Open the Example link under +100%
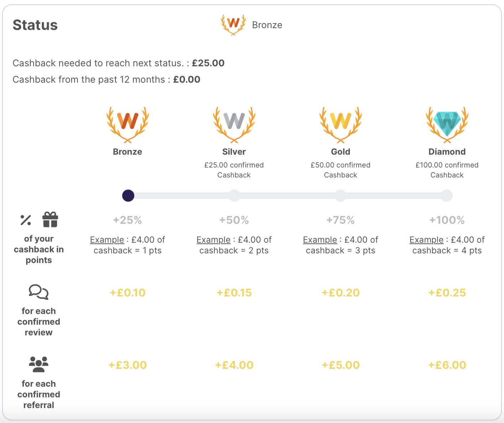This screenshot has height=423, width=504. (426, 240)
